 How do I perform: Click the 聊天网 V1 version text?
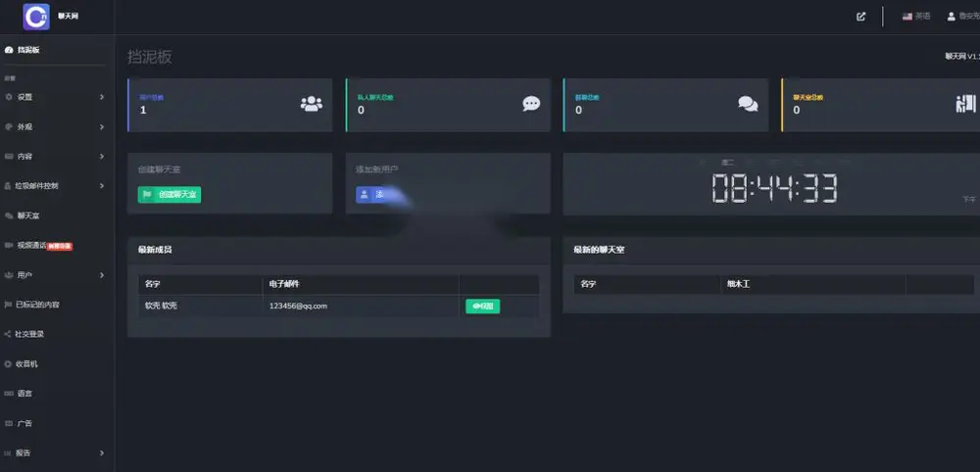point(962,56)
